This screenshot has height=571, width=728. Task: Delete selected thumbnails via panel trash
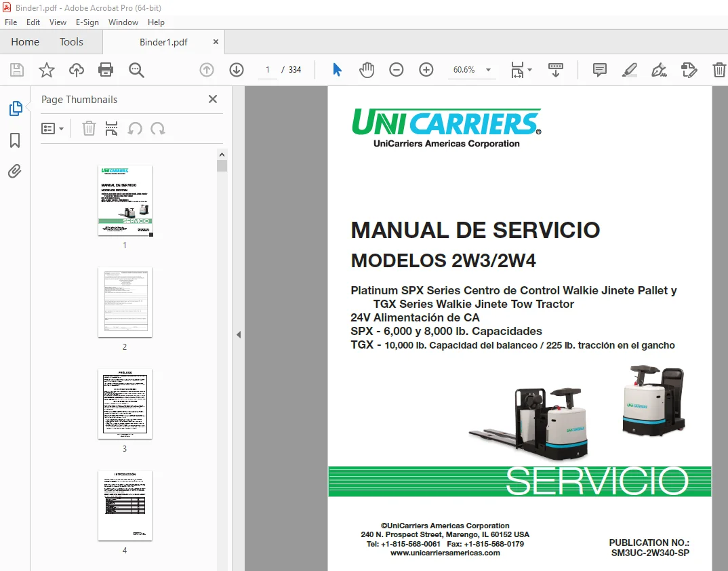(x=89, y=128)
